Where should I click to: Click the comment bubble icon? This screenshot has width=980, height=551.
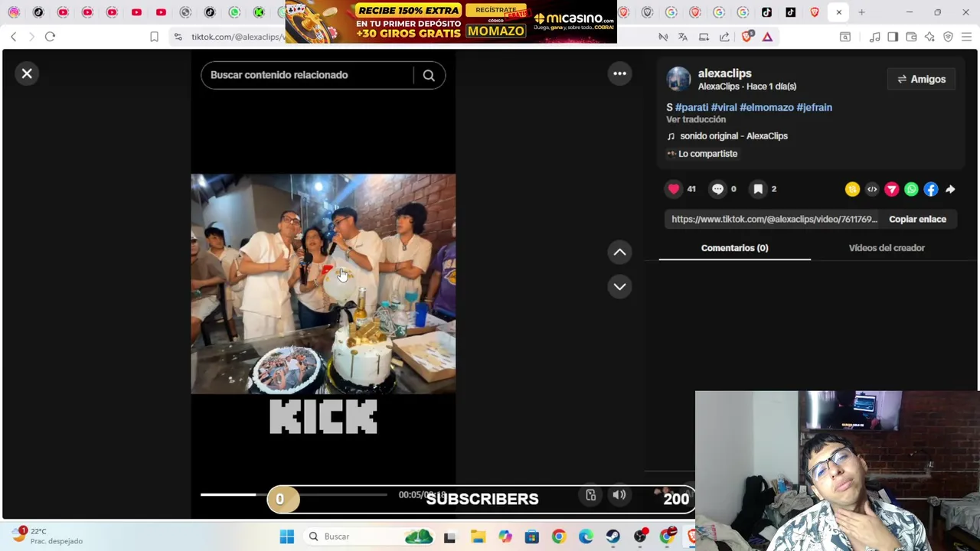(x=717, y=189)
